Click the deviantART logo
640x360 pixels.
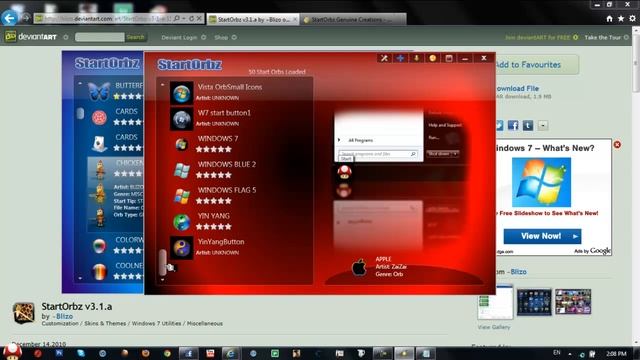[x=31, y=37]
